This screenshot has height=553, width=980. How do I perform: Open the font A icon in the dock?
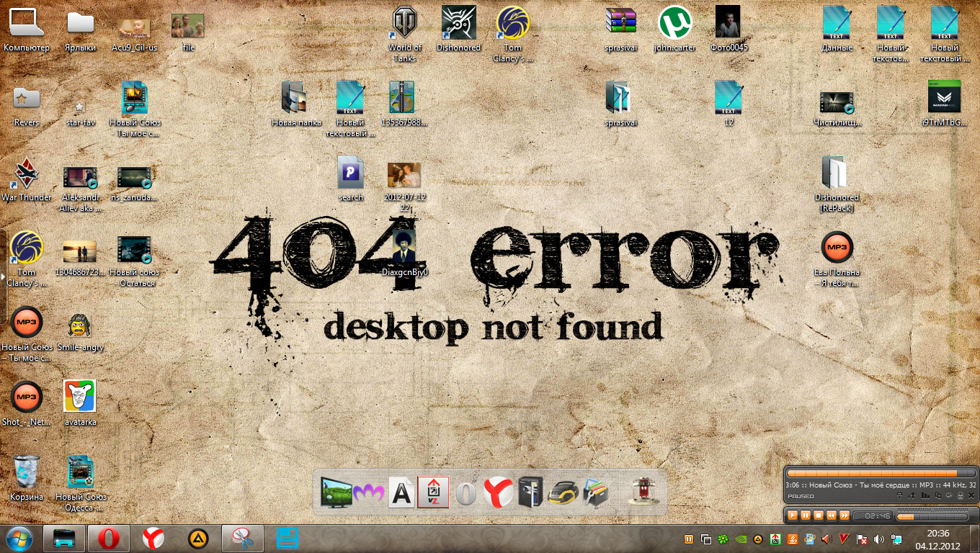[401, 493]
